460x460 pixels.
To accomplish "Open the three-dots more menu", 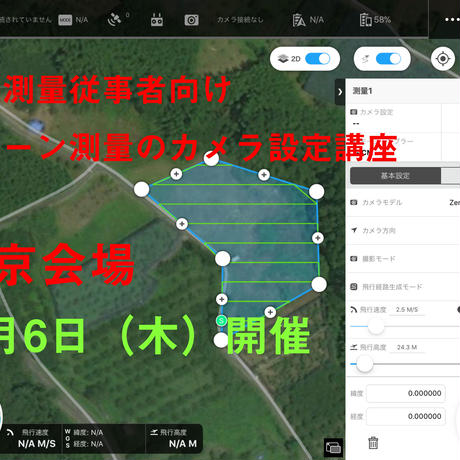I will [x=452, y=20].
